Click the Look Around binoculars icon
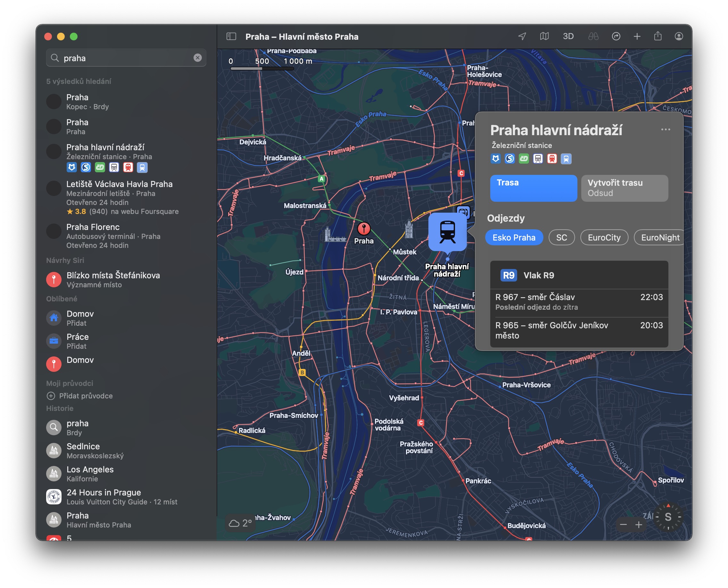Image resolution: width=728 pixels, height=588 pixels. coord(593,37)
